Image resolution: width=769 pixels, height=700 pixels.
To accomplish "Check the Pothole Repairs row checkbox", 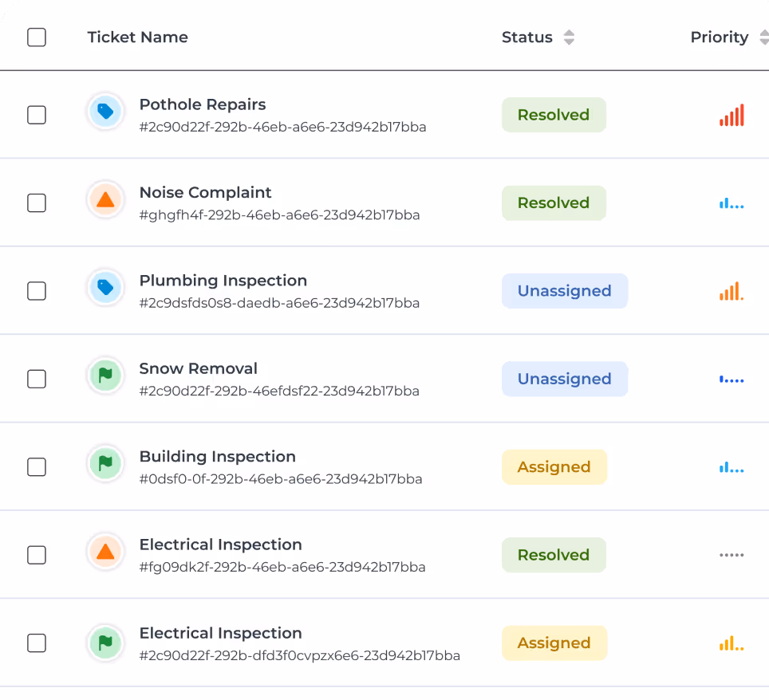I will point(37,115).
